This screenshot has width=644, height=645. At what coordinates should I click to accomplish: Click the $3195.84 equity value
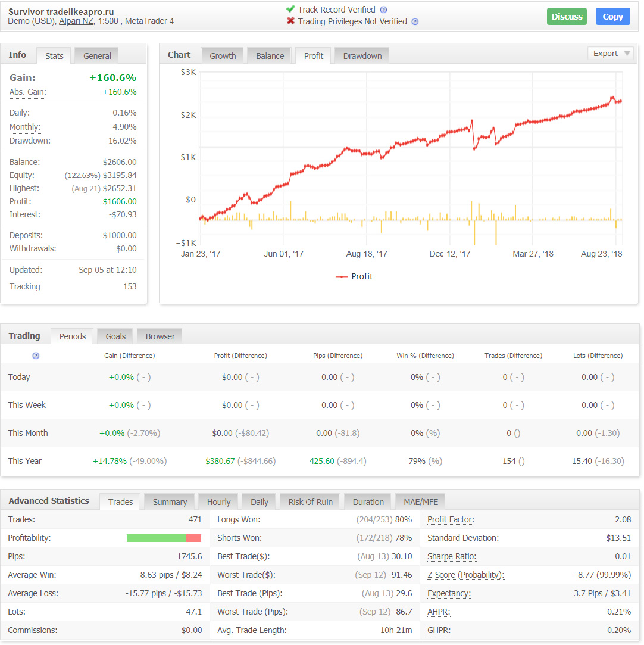tap(120, 175)
